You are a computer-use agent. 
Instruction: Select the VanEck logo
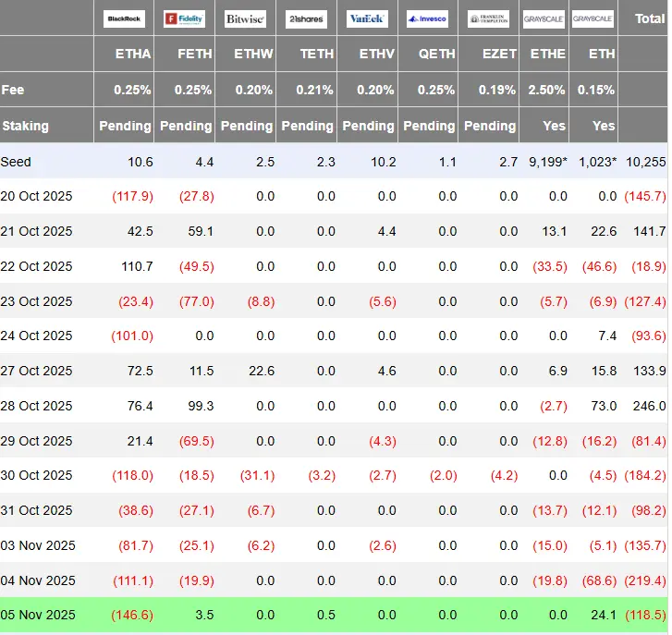[x=367, y=18]
